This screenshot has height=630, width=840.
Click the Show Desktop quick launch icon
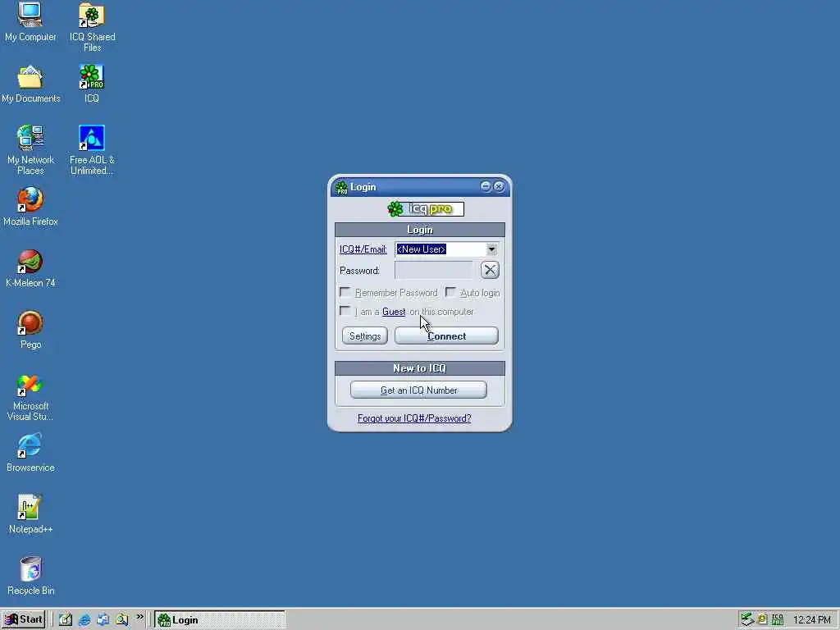(66, 619)
